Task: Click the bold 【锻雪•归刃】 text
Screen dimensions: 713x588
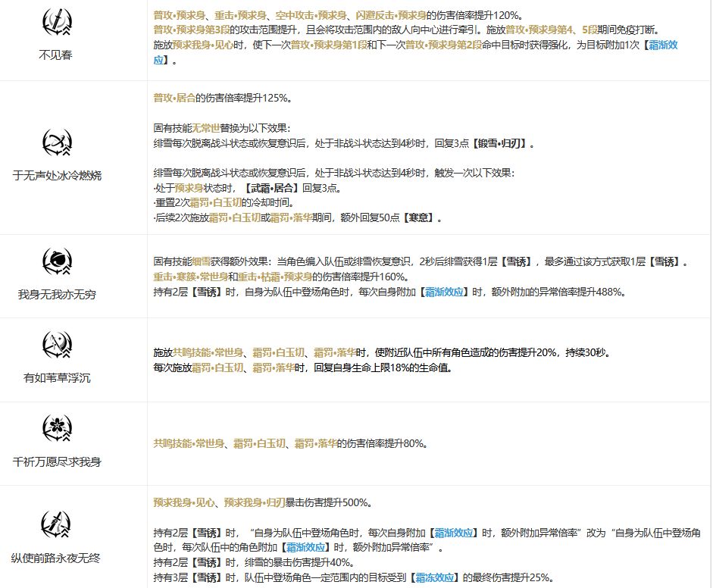Action: [499, 144]
